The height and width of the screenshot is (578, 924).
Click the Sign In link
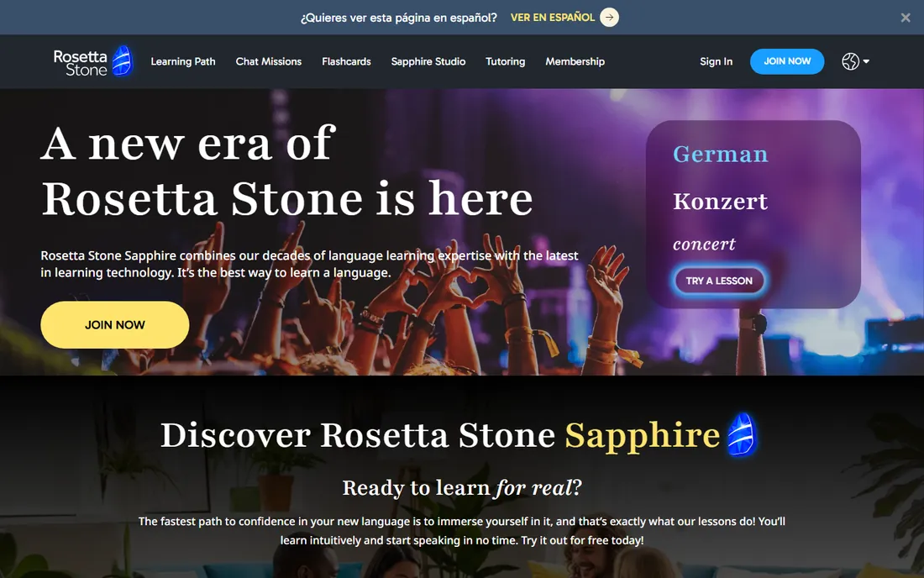click(716, 61)
